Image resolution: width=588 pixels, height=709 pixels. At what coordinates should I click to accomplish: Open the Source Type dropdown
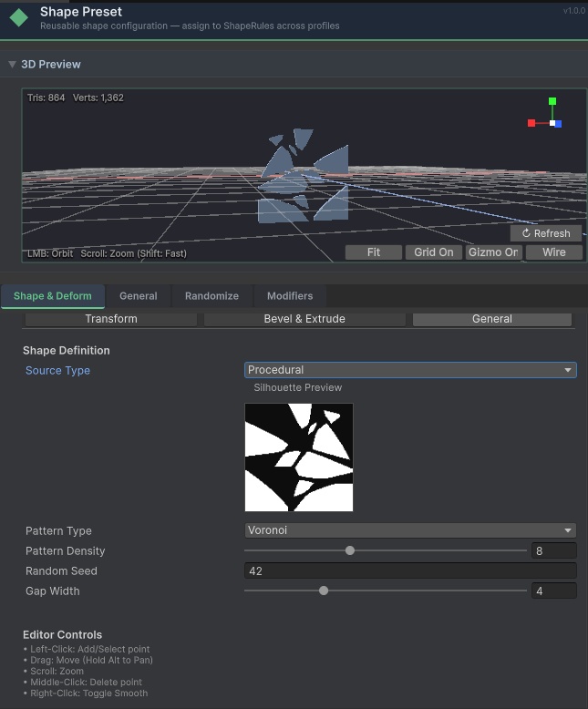tap(410, 370)
